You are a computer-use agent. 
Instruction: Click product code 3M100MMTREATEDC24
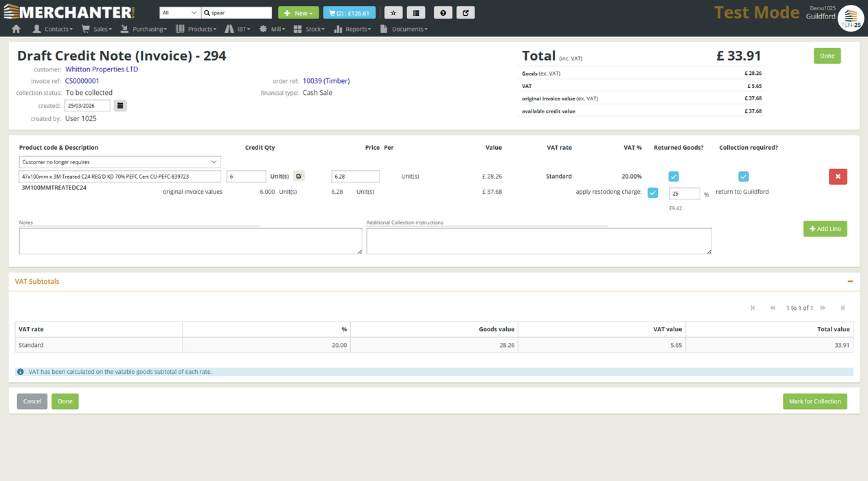coord(54,188)
